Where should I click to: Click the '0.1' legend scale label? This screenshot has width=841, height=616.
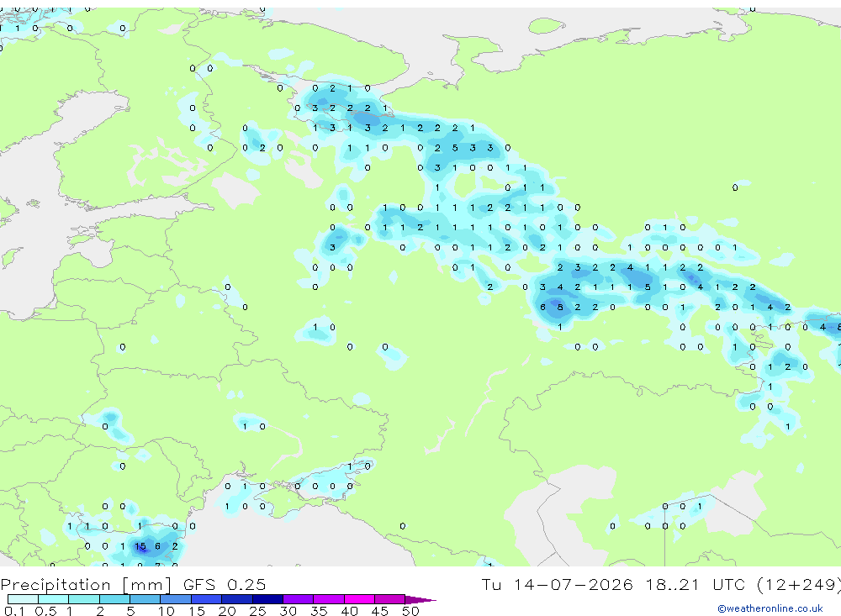pyautogui.click(x=14, y=611)
